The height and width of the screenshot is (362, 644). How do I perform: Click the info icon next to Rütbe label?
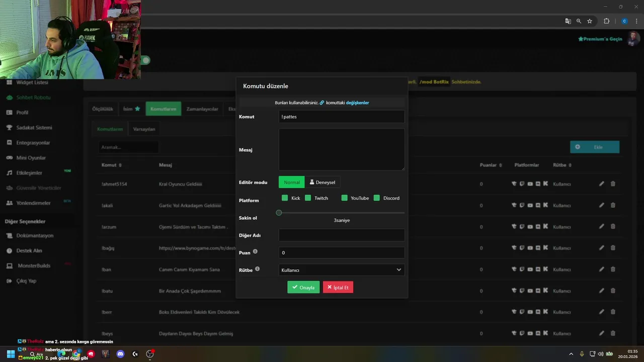257,269
